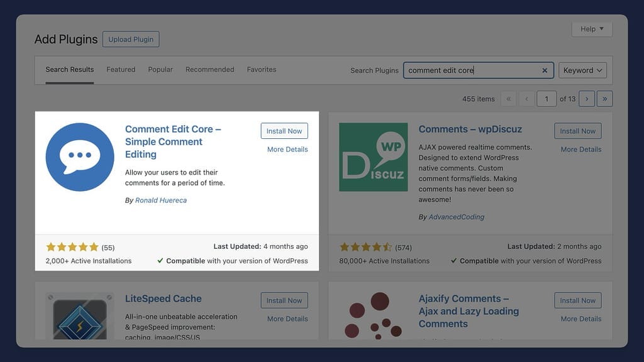This screenshot has width=644, height=362.
Task: Click the five-star rating of Comment Edit Core
Action: tap(73, 247)
